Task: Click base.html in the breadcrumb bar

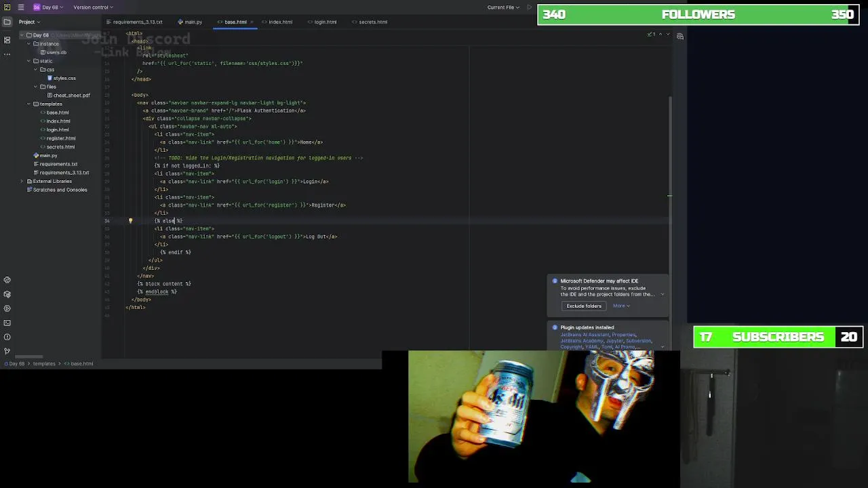Action: 79,364
